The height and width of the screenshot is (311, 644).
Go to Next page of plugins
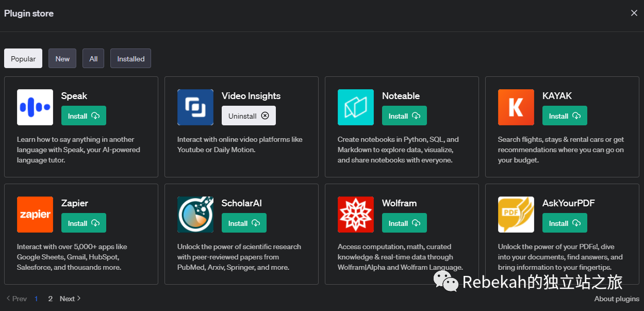70,299
